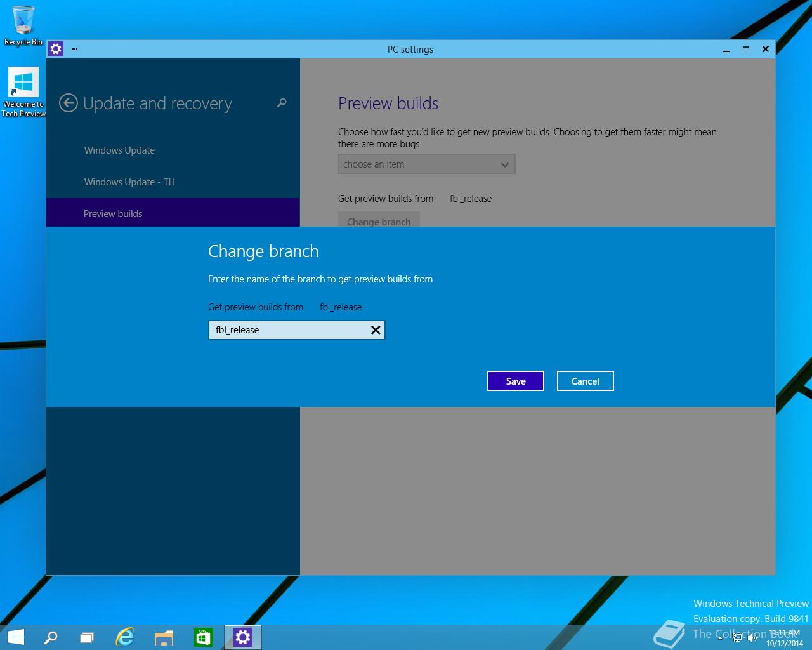The image size is (812, 650).
Task: Cancel the Change branch dialog
Action: point(586,381)
